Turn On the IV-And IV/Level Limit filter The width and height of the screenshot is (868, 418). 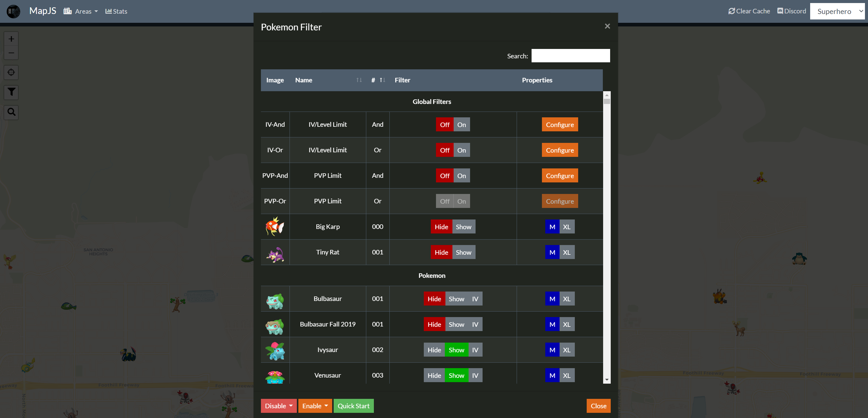tap(461, 125)
